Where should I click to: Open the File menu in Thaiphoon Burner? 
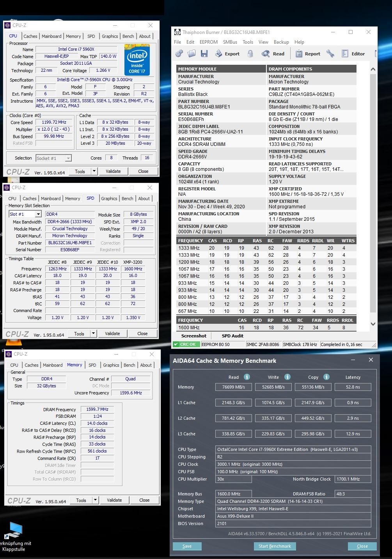click(x=177, y=42)
